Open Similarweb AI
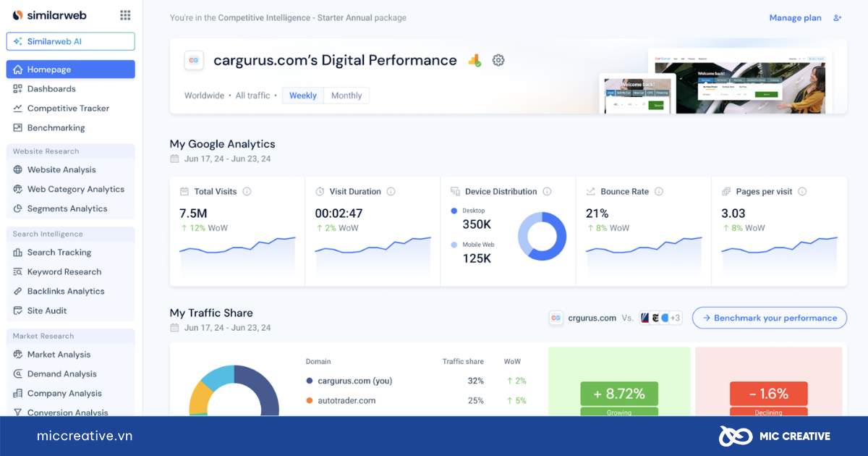868x456 pixels. (x=70, y=41)
